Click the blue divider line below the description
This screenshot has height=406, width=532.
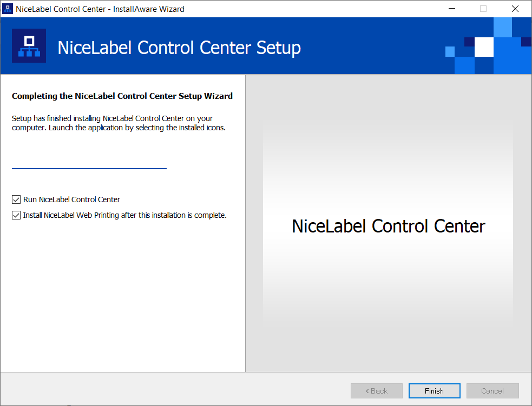point(89,168)
